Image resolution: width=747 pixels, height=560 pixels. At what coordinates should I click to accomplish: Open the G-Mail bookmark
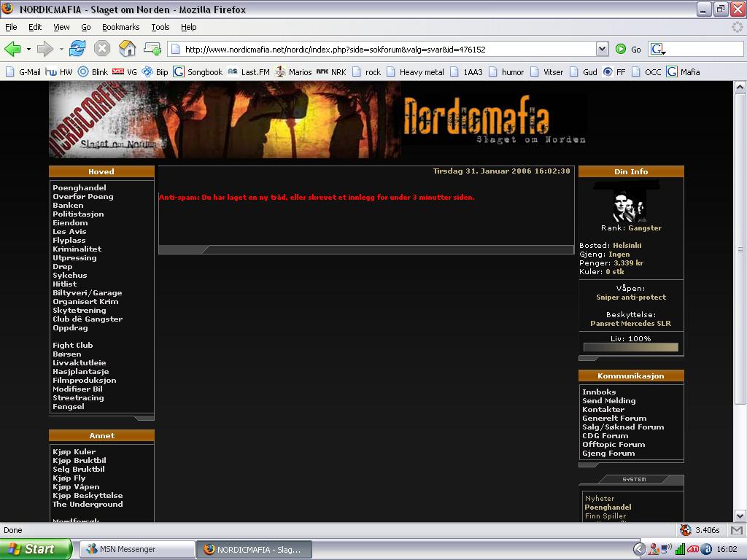(23, 72)
